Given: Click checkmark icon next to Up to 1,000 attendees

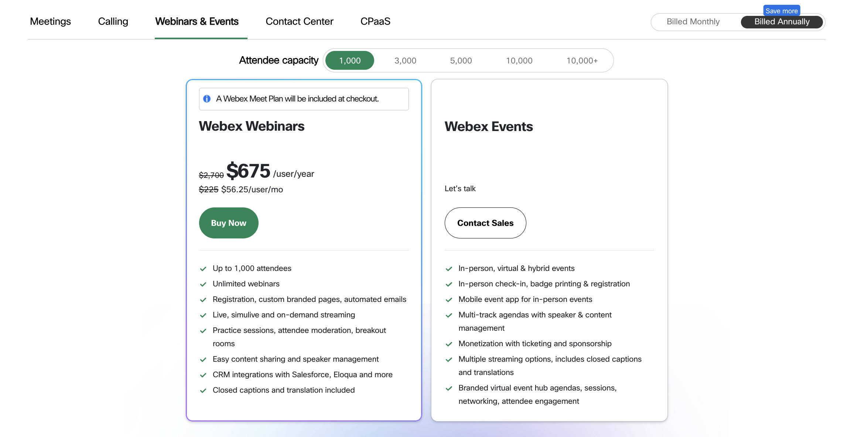Looking at the screenshot, I should click(x=203, y=269).
